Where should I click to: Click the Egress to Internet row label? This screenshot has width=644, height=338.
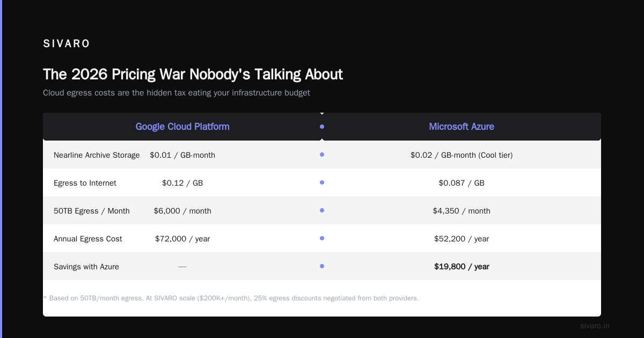pos(85,183)
